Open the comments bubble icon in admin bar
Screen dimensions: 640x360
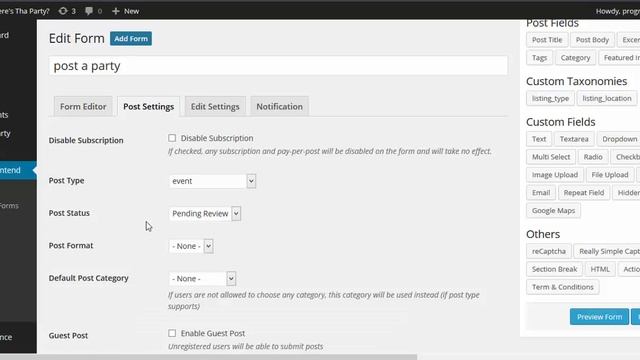[89, 11]
